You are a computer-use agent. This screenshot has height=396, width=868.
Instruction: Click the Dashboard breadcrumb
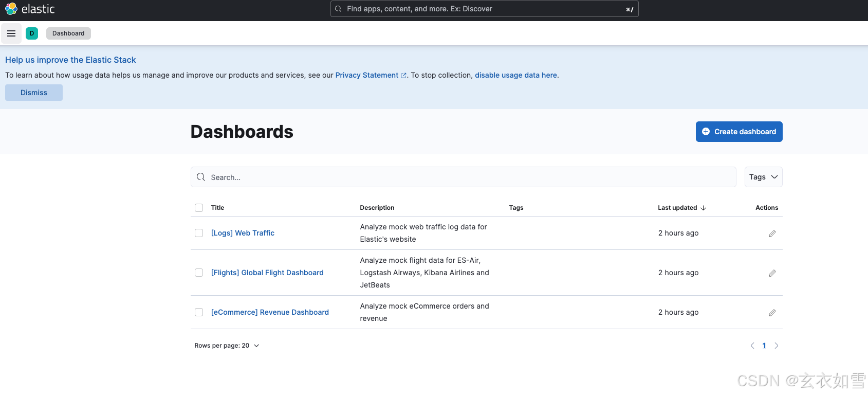click(68, 33)
